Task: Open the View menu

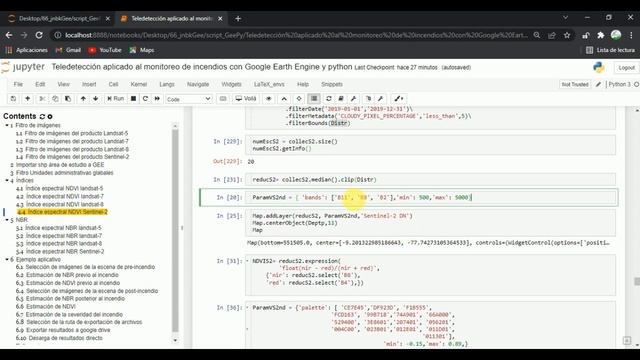Action: point(63,84)
